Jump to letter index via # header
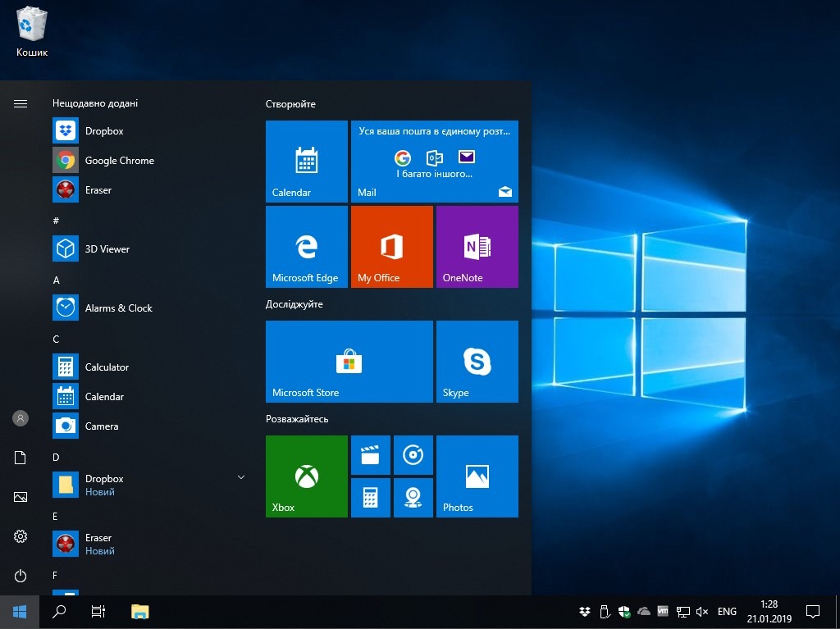 coord(57,221)
